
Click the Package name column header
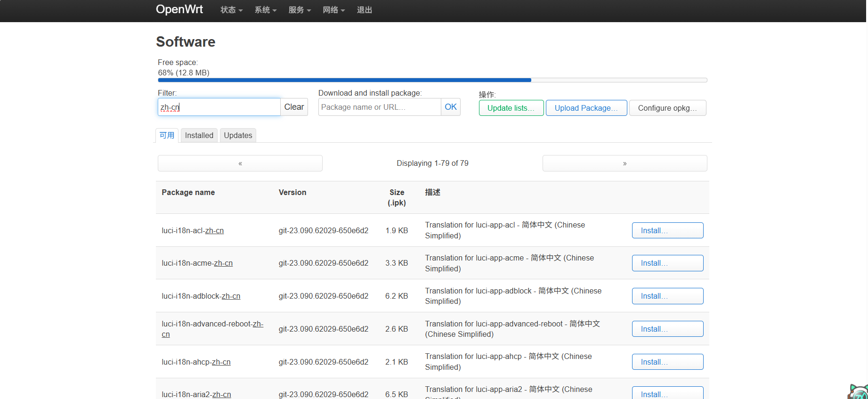pyautogui.click(x=188, y=192)
